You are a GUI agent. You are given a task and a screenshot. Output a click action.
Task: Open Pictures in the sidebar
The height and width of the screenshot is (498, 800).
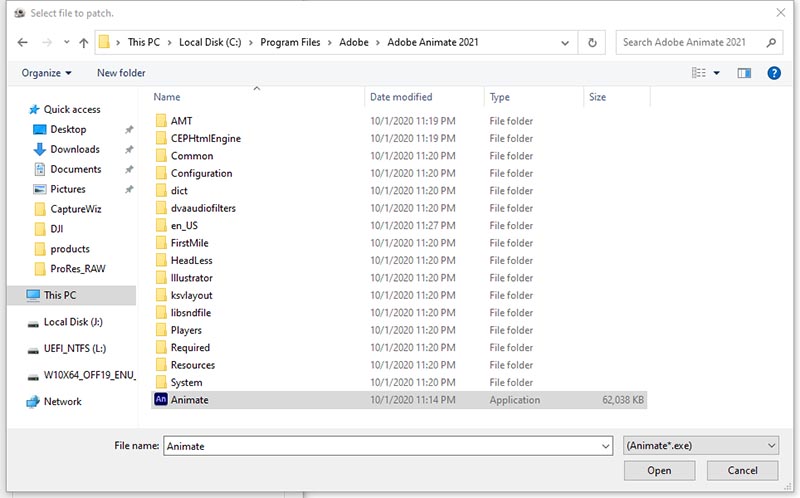[x=67, y=189]
